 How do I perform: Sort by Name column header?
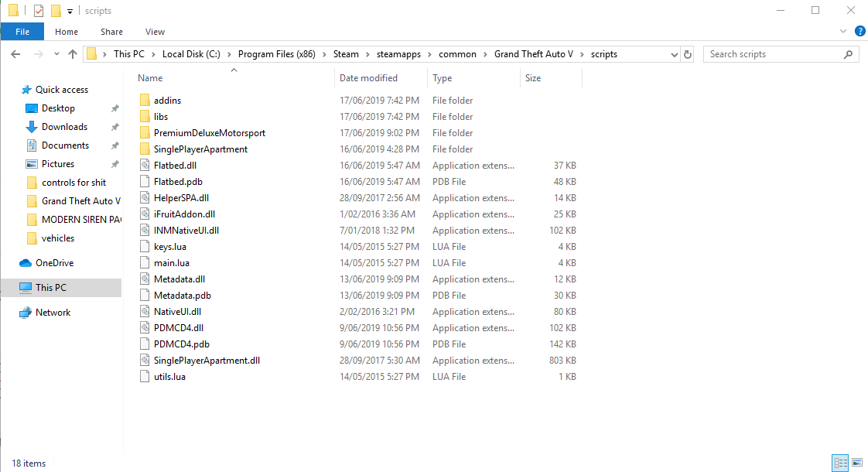150,78
